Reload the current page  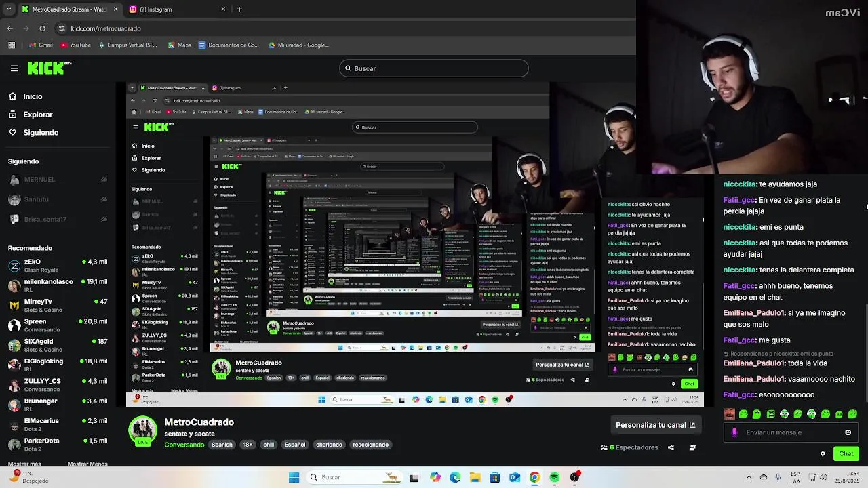42,28
